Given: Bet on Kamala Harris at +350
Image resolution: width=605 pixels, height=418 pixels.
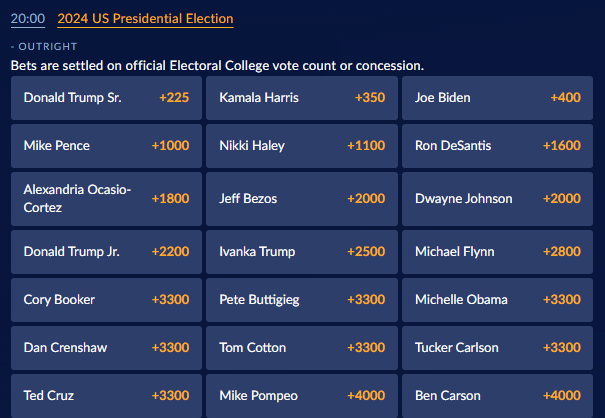Looking at the screenshot, I should pos(301,98).
